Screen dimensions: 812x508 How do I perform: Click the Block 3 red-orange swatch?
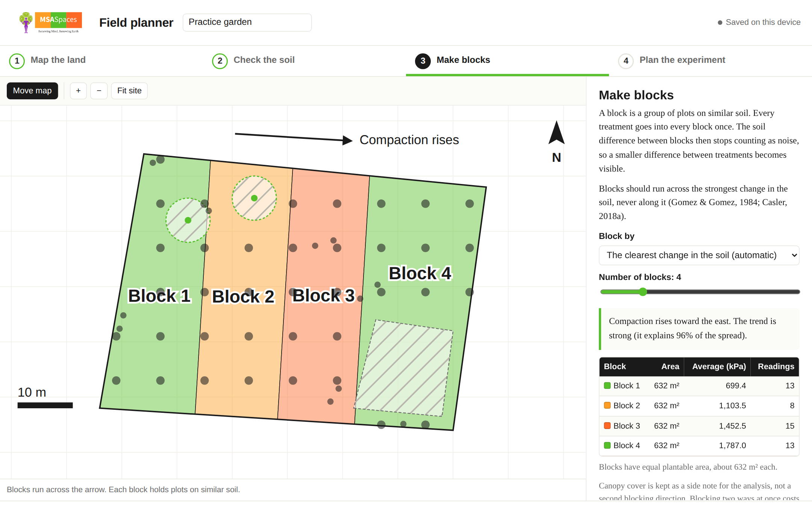pyautogui.click(x=607, y=426)
